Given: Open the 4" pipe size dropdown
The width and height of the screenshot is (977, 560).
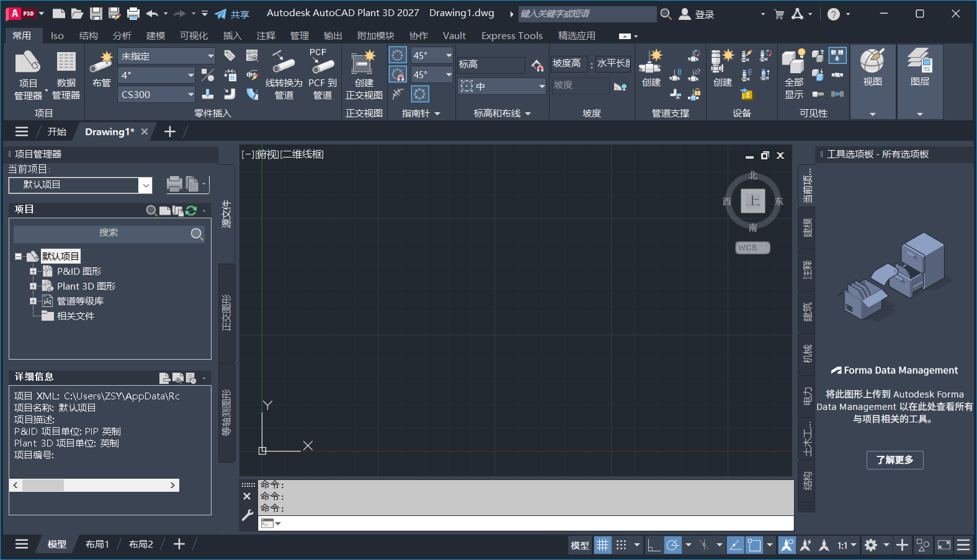Looking at the screenshot, I should (157, 75).
